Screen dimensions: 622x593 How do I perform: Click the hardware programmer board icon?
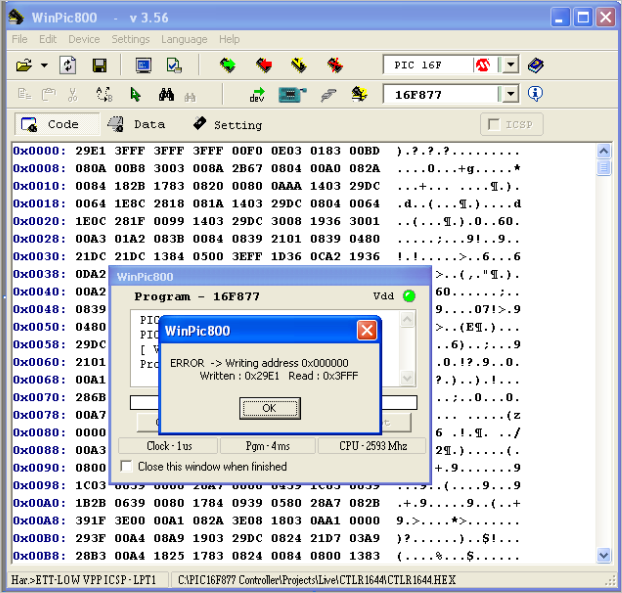290,95
